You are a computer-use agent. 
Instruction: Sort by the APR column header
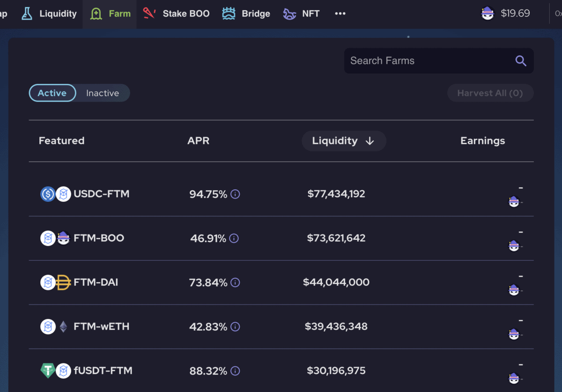coord(198,141)
